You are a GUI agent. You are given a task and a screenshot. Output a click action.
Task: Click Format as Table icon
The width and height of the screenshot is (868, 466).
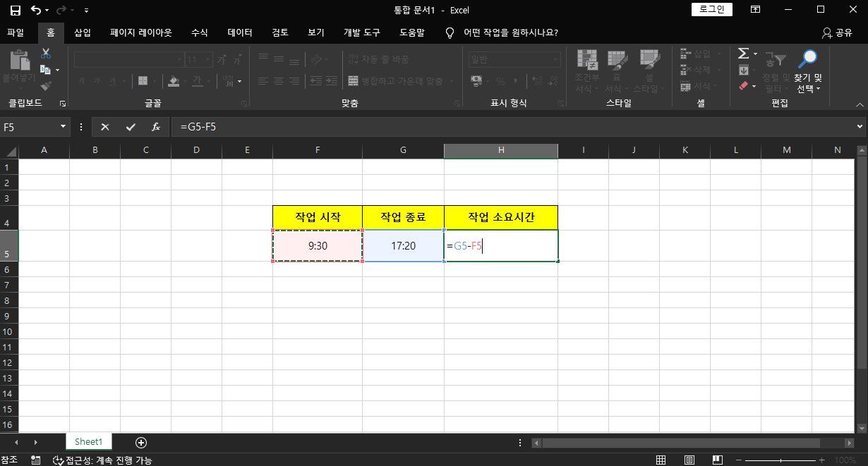point(617,60)
